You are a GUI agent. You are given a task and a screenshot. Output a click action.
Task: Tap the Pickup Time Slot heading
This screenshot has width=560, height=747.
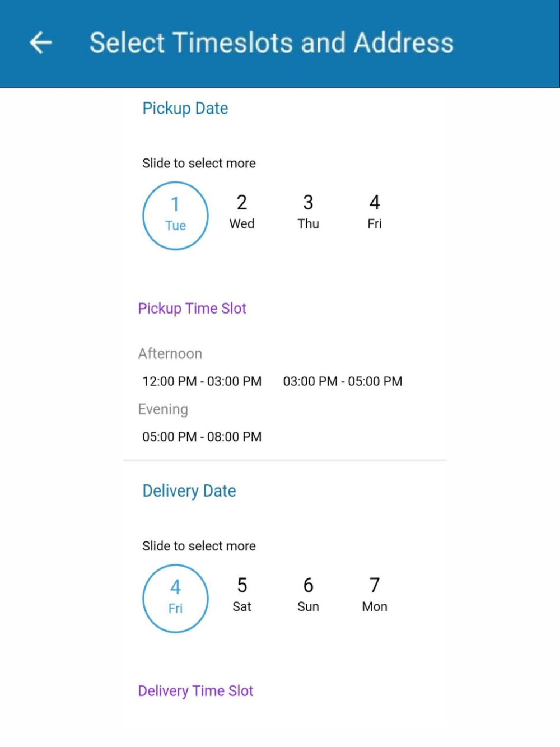pyautogui.click(x=192, y=309)
